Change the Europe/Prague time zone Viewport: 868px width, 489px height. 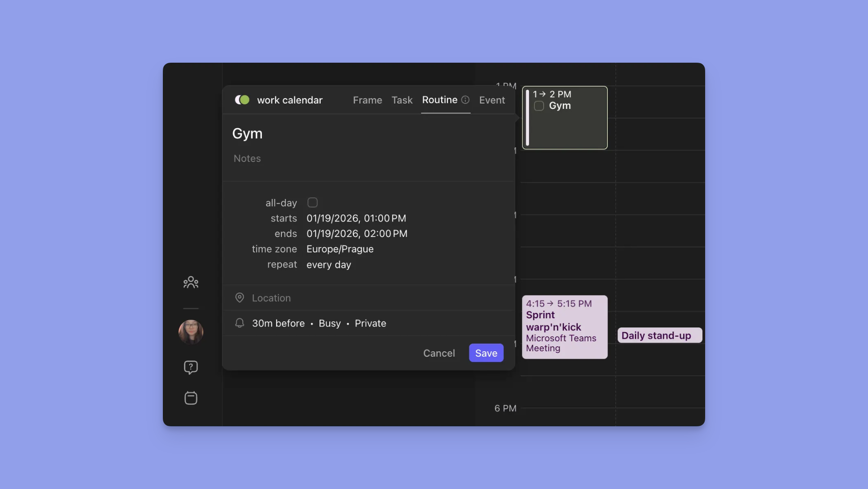click(x=340, y=249)
